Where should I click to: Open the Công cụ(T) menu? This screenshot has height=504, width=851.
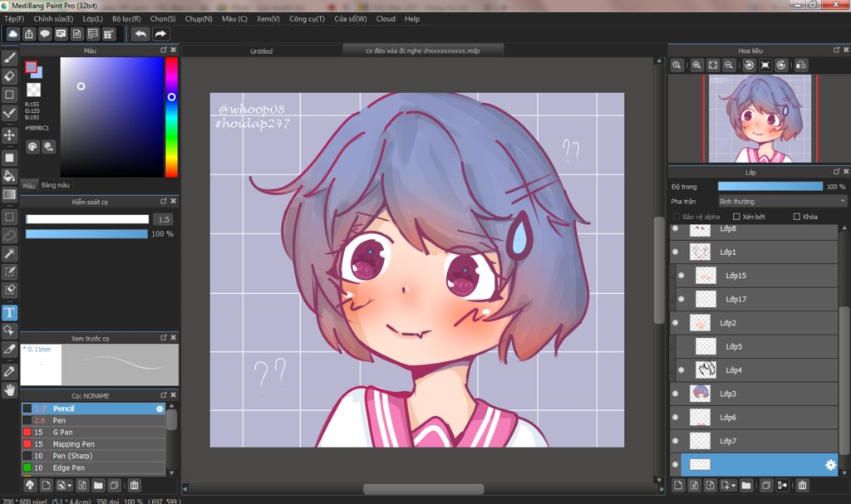click(x=307, y=18)
